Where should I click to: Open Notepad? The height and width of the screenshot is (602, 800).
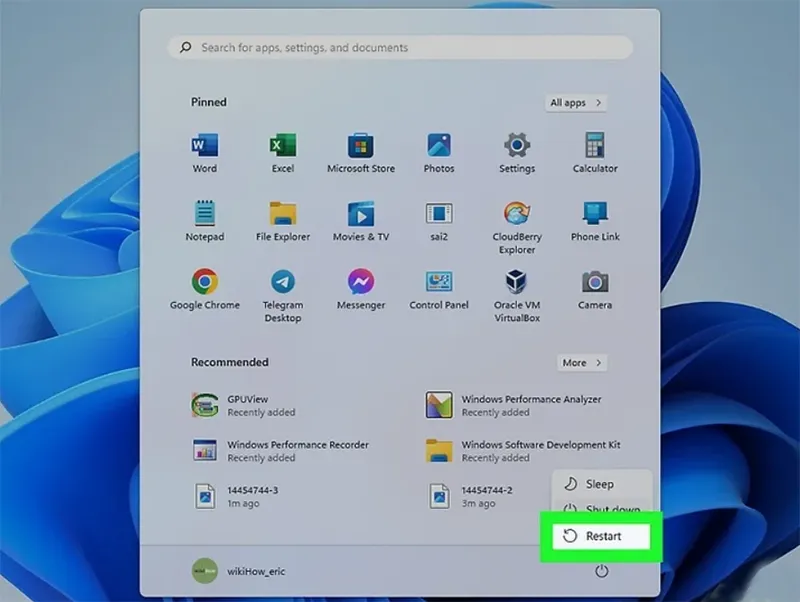tap(204, 218)
